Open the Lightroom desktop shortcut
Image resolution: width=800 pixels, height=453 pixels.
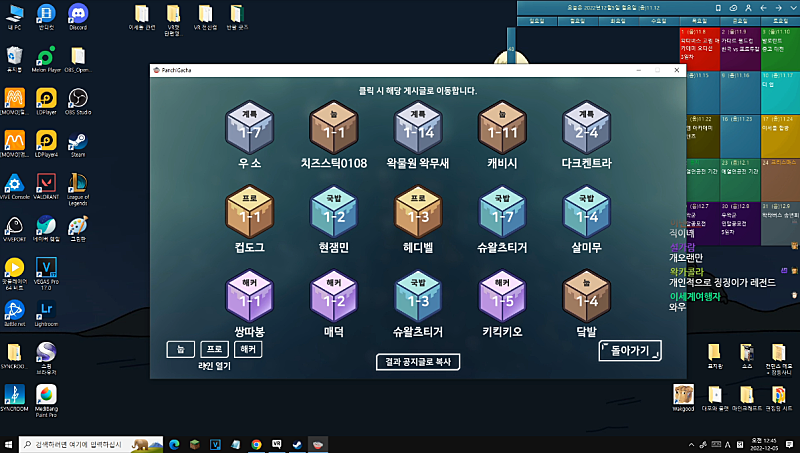pos(46,313)
